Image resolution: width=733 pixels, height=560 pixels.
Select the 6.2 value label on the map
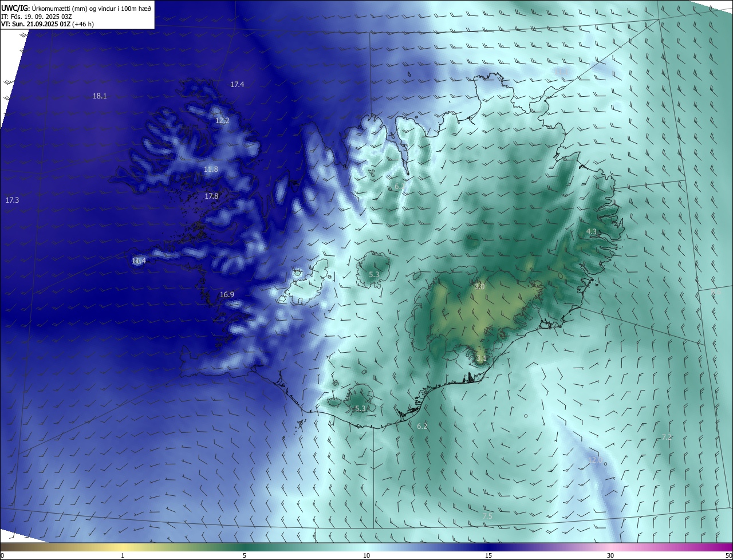coord(422,427)
